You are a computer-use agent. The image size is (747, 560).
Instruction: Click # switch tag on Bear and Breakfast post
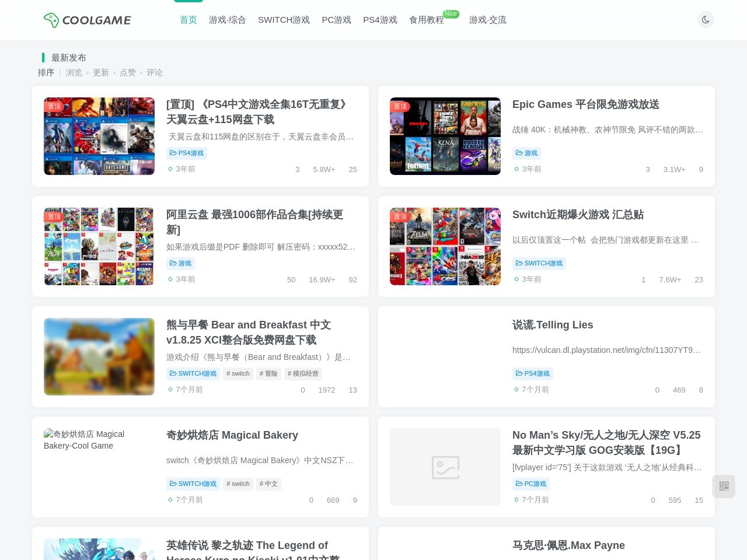(x=238, y=374)
